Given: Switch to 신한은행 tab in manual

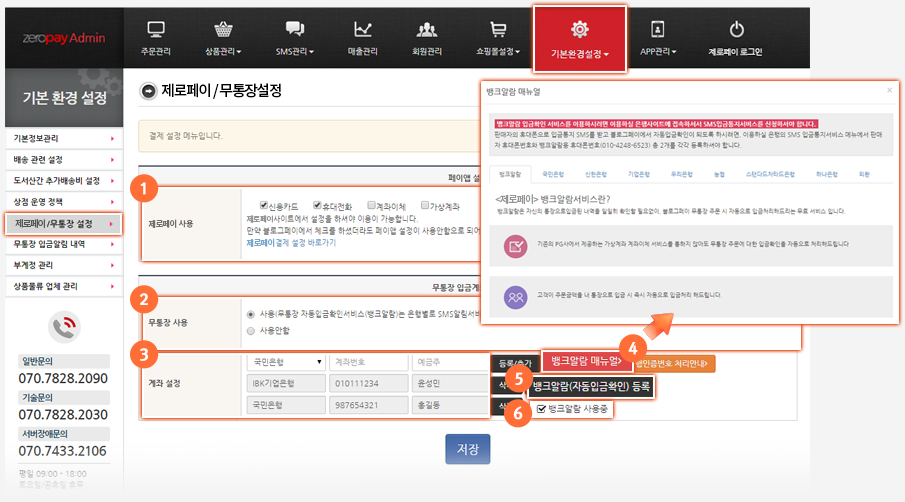Looking at the screenshot, I should tap(596, 174).
